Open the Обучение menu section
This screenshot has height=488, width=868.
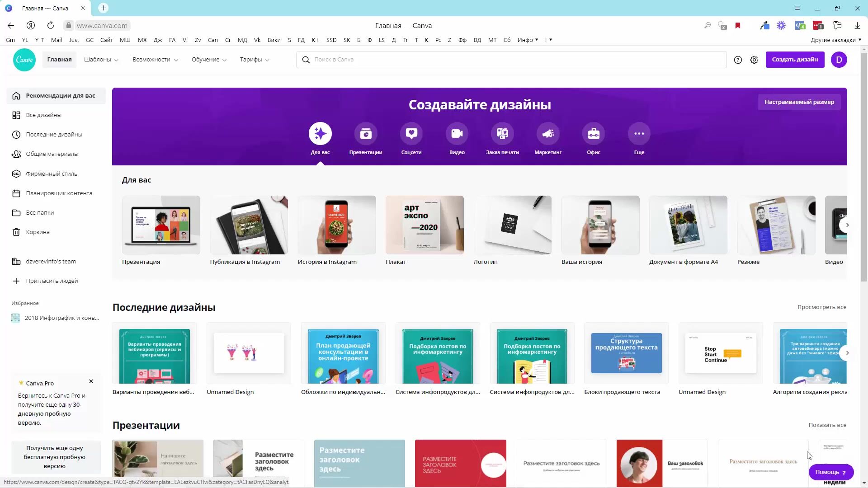coord(209,60)
